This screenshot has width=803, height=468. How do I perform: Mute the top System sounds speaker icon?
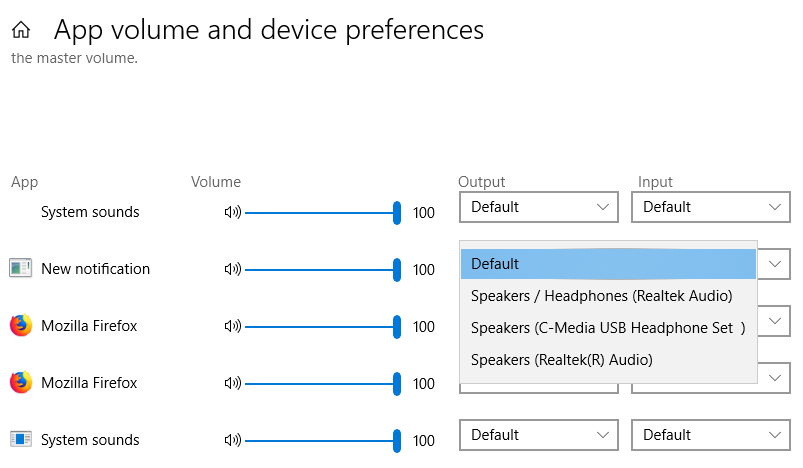(233, 212)
